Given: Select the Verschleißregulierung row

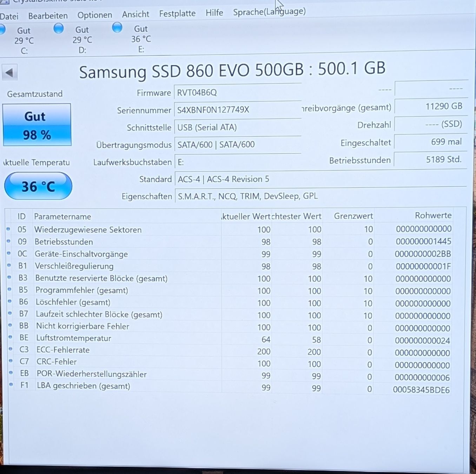Looking at the screenshot, I should pos(229,266).
